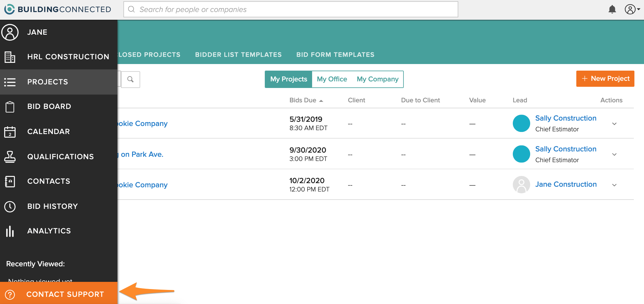Viewport: 644px width, 304px height.
Task: Focus the people or companies search field
Action: [x=291, y=10]
